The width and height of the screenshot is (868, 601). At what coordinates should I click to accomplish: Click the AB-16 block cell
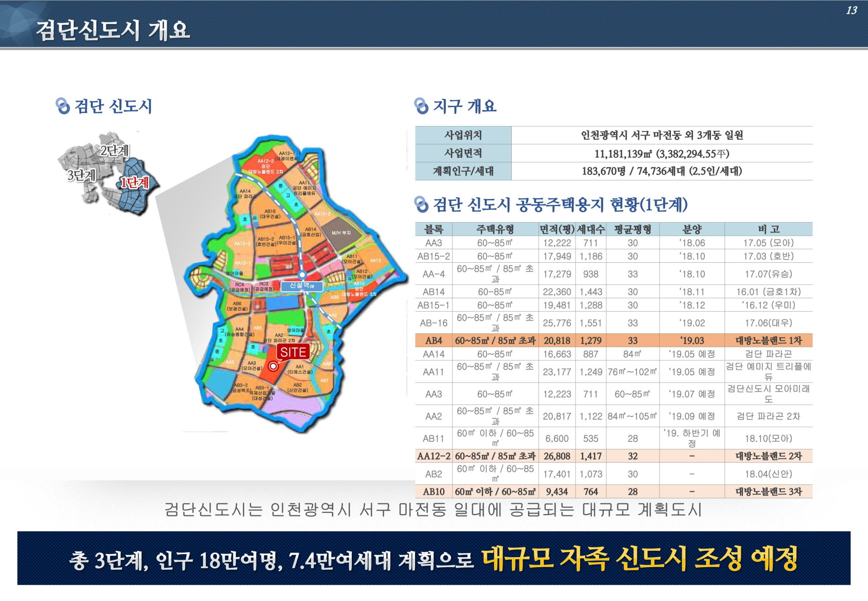[x=434, y=323]
